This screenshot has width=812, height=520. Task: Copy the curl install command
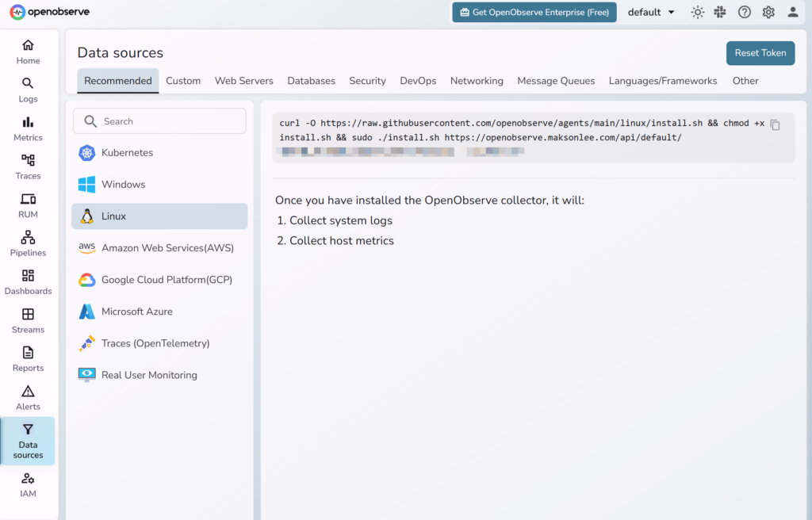point(776,125)
